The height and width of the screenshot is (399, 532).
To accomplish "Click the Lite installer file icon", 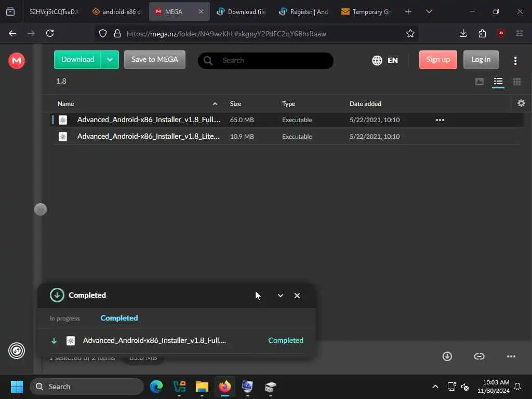I will pyautogui.click(x=63, y=137).
